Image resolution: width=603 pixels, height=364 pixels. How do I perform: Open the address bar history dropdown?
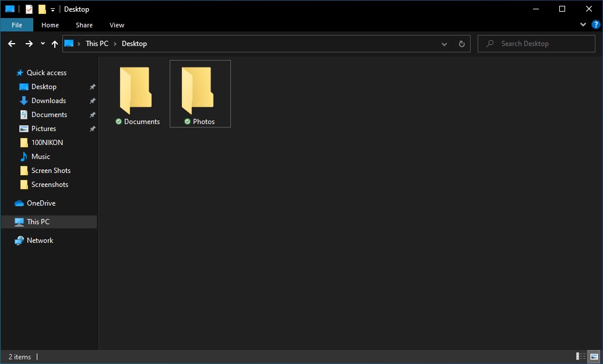pyautogui.click(x=444, y=44)
